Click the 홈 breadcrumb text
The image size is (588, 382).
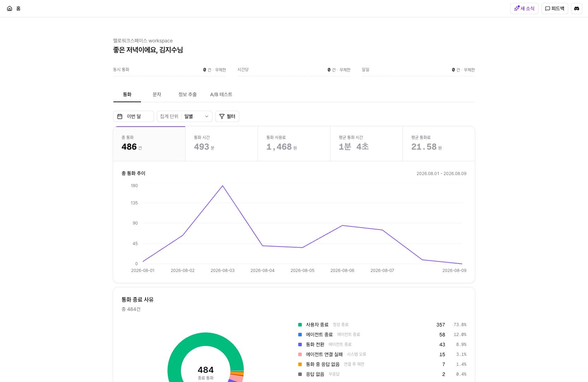pos(18,8)
